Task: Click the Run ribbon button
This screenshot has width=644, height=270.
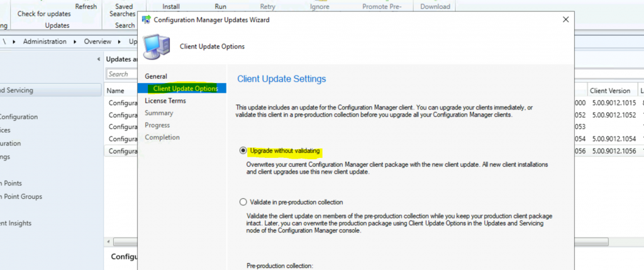Action: (x=221, y=6)
